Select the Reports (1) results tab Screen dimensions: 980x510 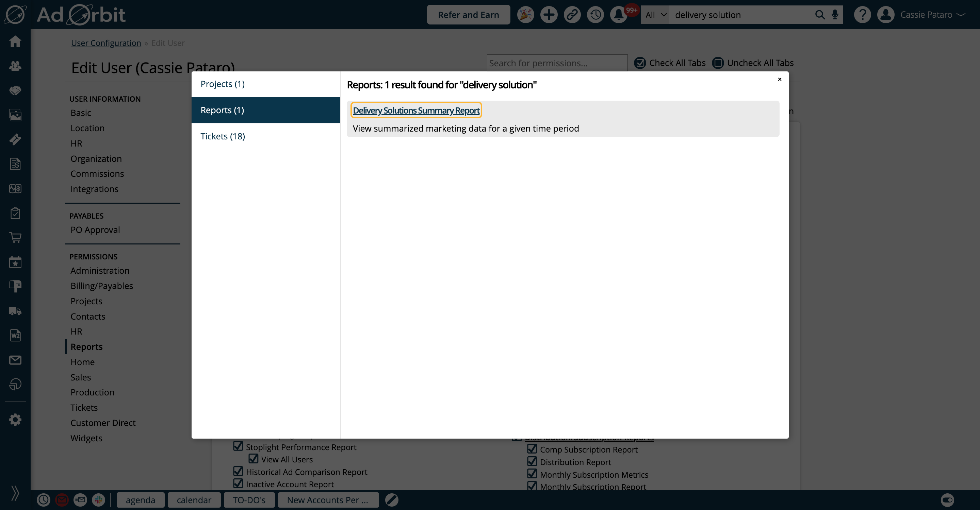(265, 110)
